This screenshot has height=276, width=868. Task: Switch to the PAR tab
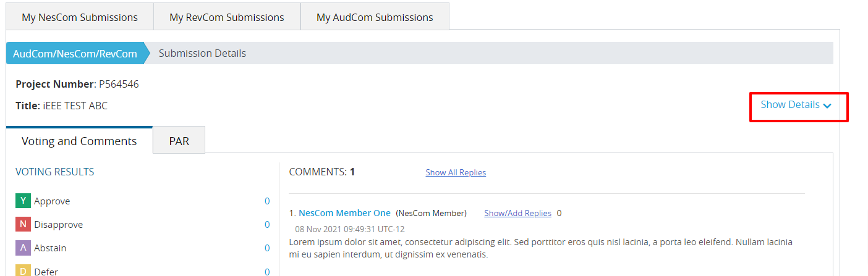[179, 141]
